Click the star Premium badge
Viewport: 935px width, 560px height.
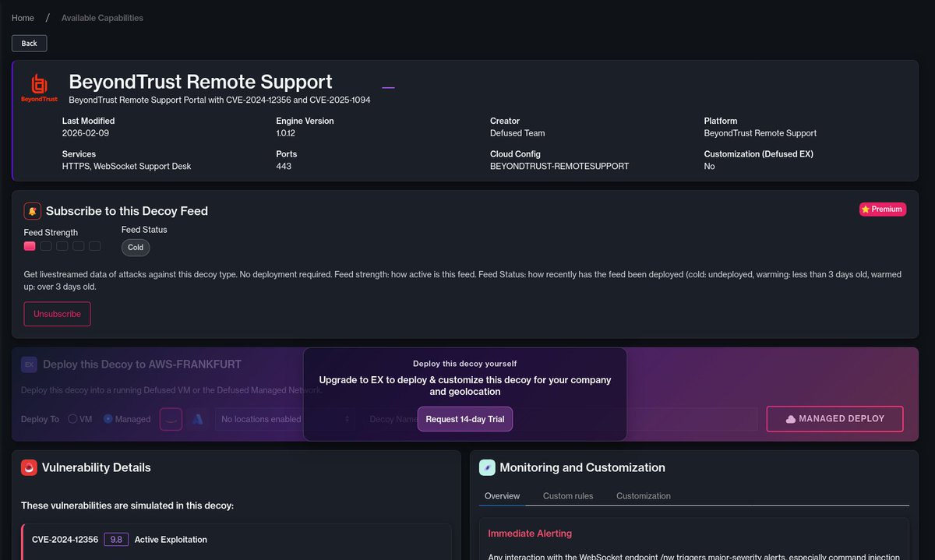[883, 209]
